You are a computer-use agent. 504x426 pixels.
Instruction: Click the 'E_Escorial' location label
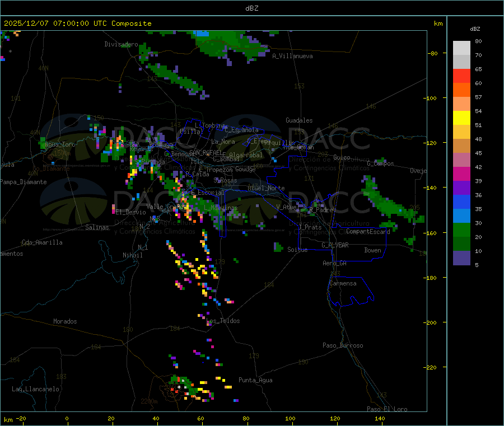(208, 193)
